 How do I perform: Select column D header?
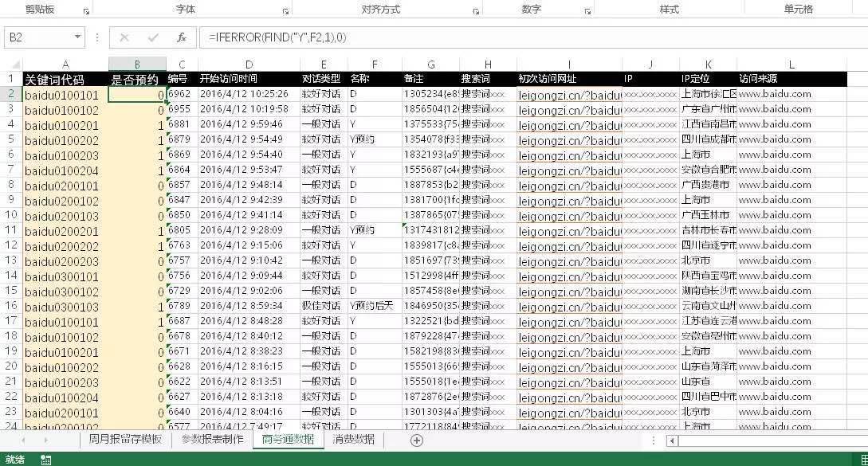[x=249, y=65]
